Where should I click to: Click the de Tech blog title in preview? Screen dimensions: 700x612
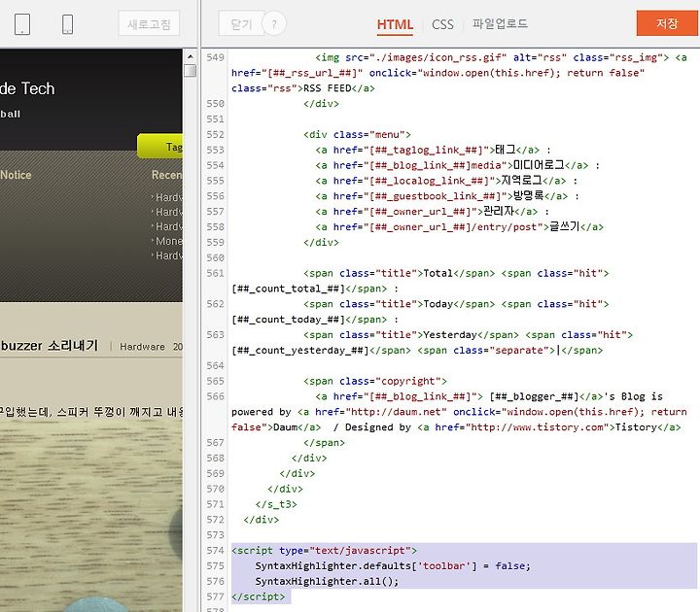(27, 88)
